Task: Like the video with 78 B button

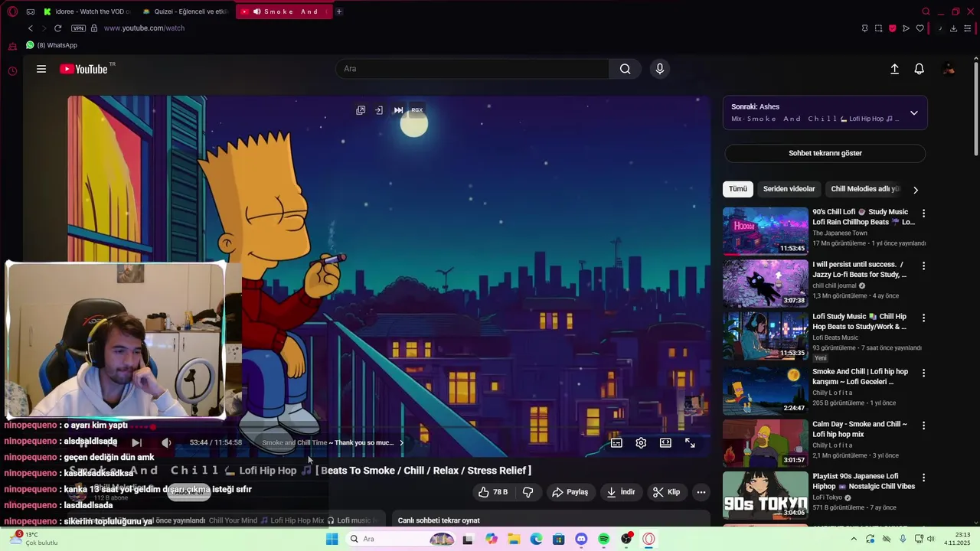Action: click(x=493, y=492)
